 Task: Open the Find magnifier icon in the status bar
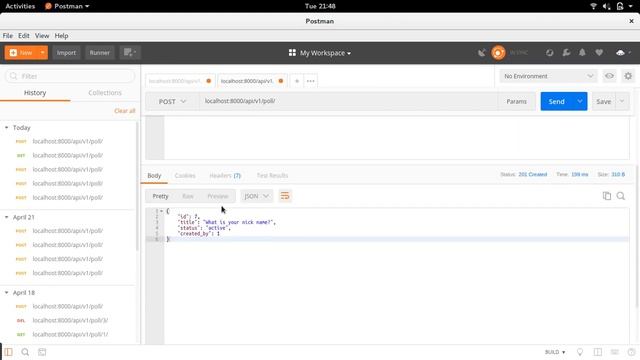click(x=25, y=352)
